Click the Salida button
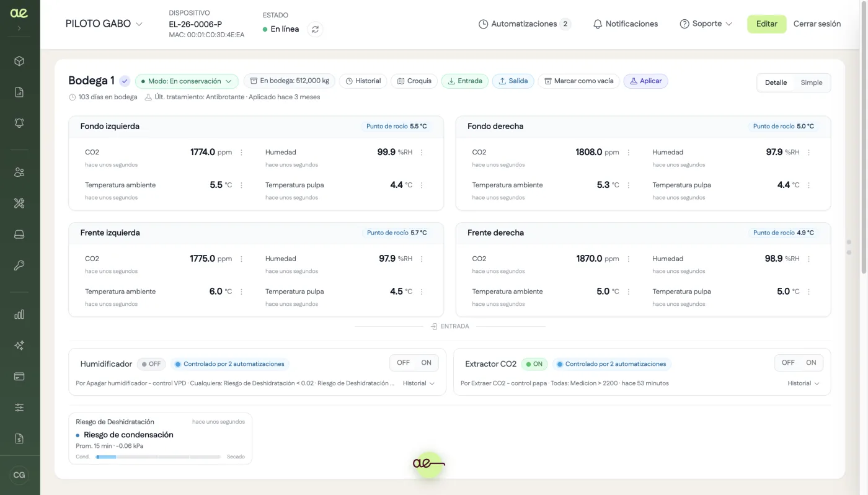The height and width of the screenshot is (495, 868). point(513,81)
